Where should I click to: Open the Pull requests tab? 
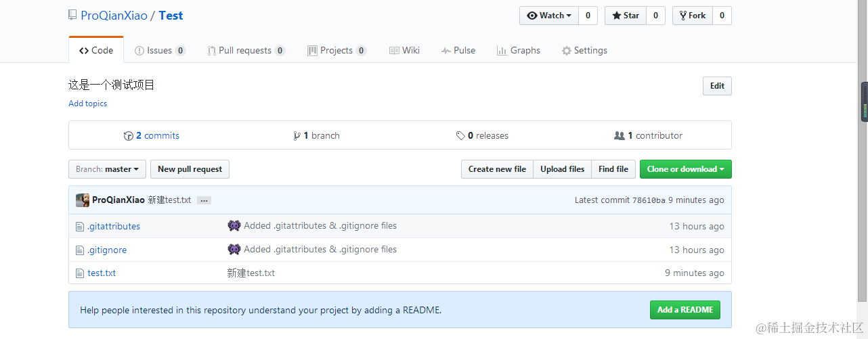[246, 50]
